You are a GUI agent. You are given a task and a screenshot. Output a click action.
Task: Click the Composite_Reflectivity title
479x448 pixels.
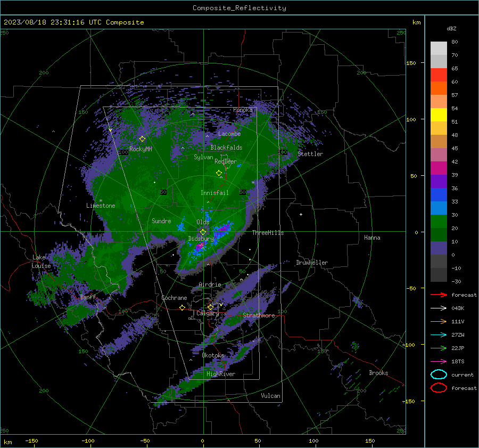pos(240,8)
